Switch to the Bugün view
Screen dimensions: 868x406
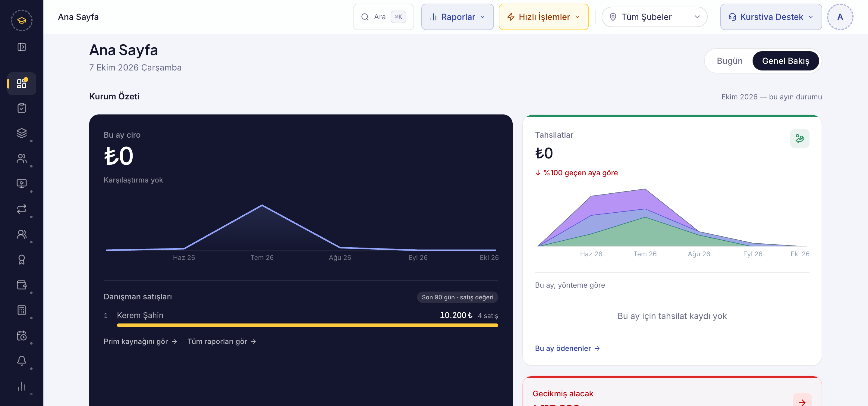point(729,61)
